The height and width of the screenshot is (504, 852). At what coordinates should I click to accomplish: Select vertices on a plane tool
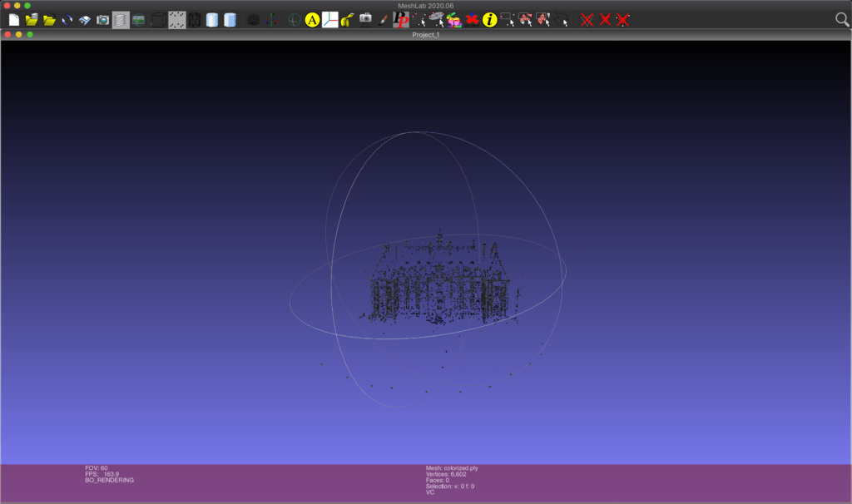point(436,20)
